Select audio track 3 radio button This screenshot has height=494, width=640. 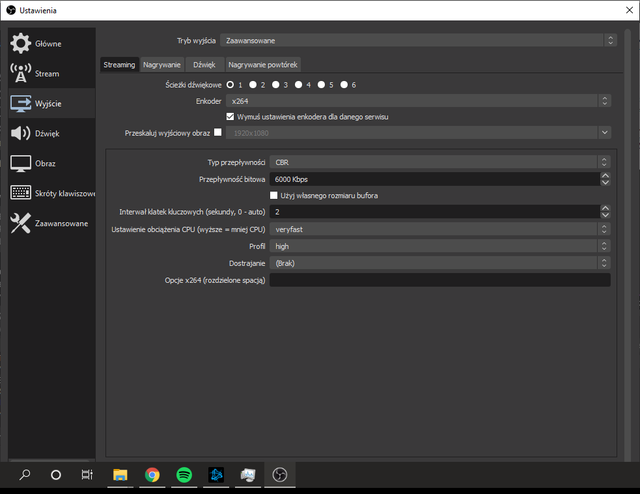coord(276,85)
